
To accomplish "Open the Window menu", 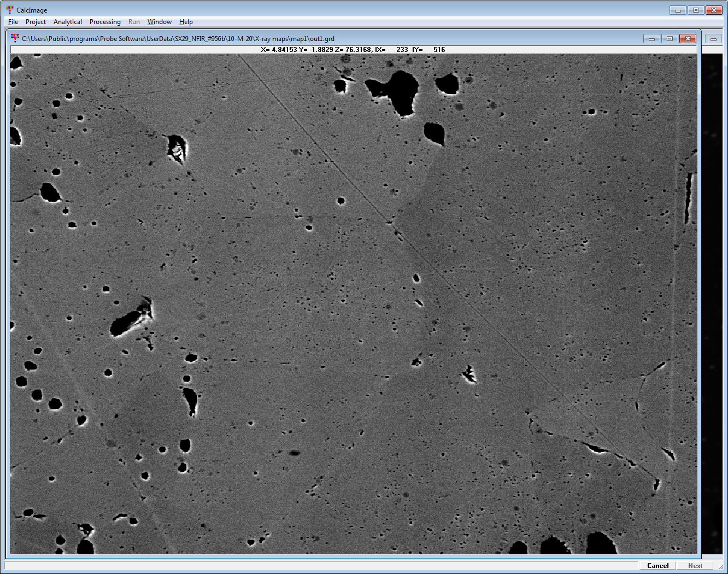I will 160,22.
